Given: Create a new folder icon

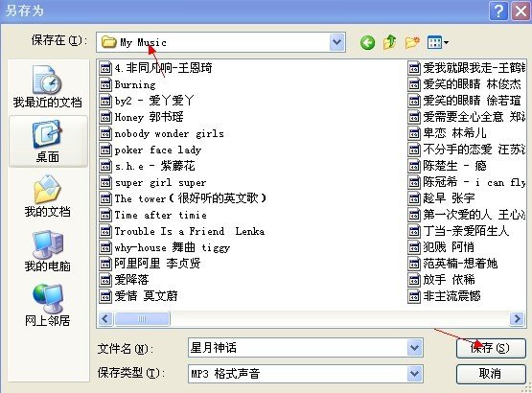Looking at the screenshot, I should pos(412,43).
